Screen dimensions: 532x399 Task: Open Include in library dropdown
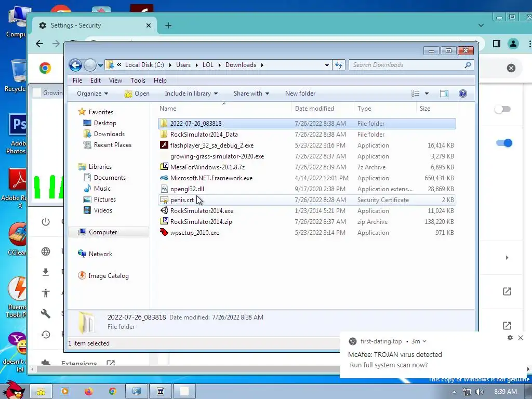[191, 94]
